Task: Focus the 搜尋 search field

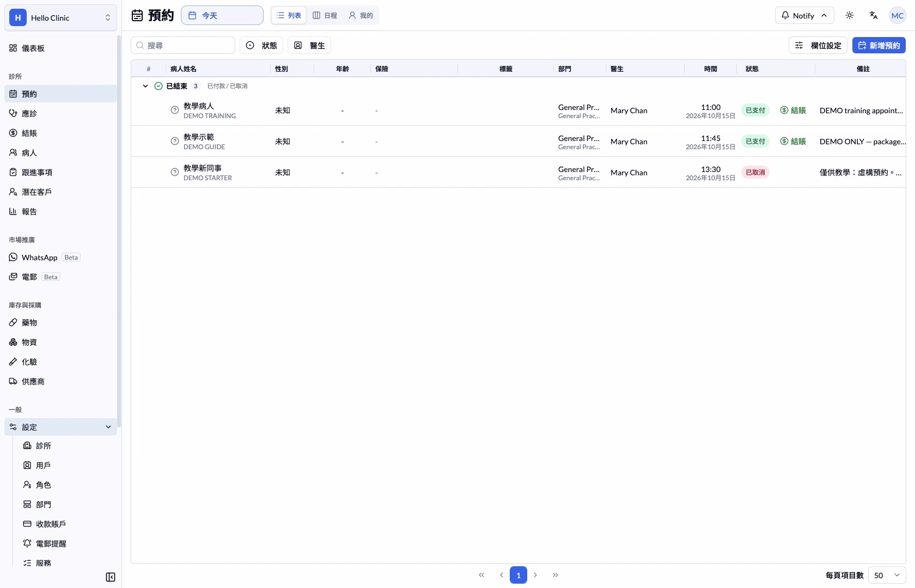Action: [183, 45]
